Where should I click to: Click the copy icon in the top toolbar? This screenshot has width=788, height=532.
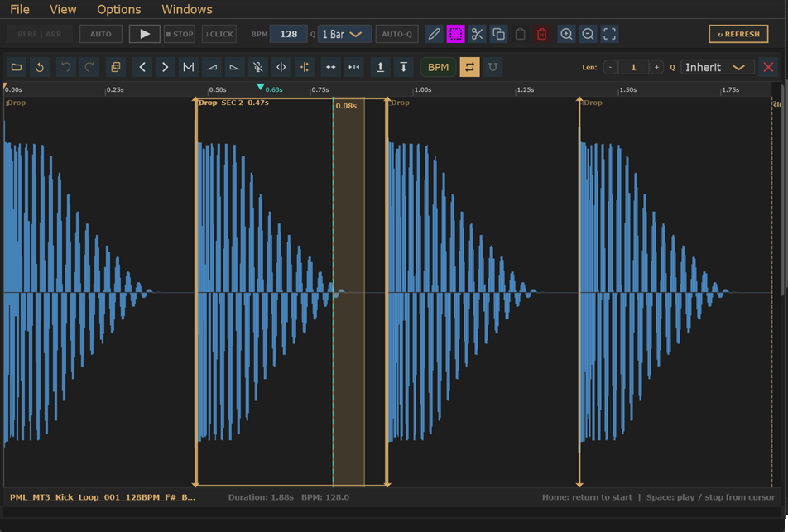pos(498,34)
